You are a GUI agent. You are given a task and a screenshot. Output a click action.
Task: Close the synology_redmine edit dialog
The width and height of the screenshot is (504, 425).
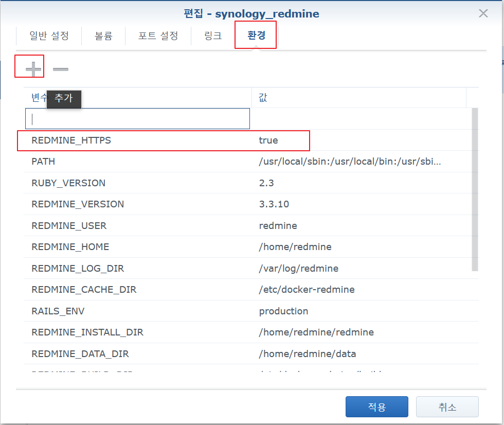click(x=483, y=13)
